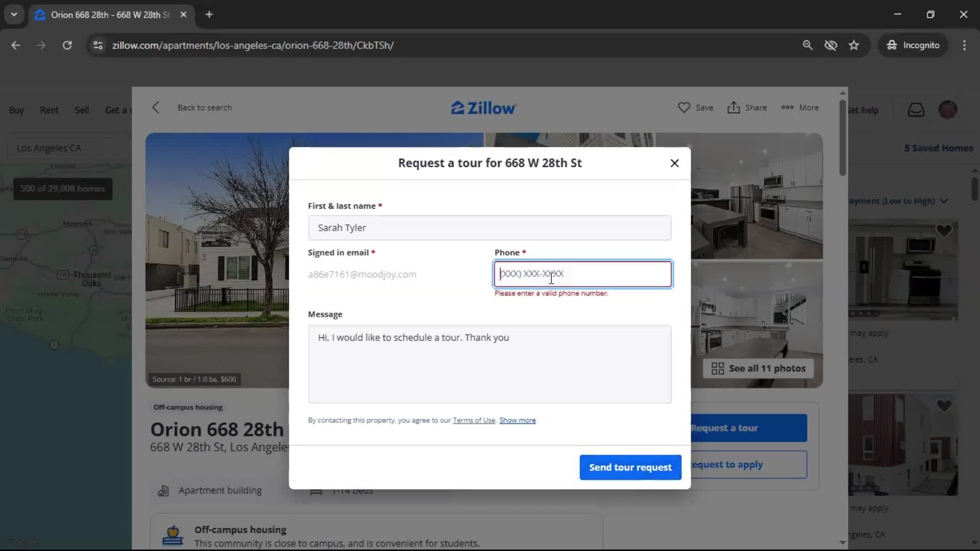
Task: Open the Rent menu item
Action: pos(50,110)
